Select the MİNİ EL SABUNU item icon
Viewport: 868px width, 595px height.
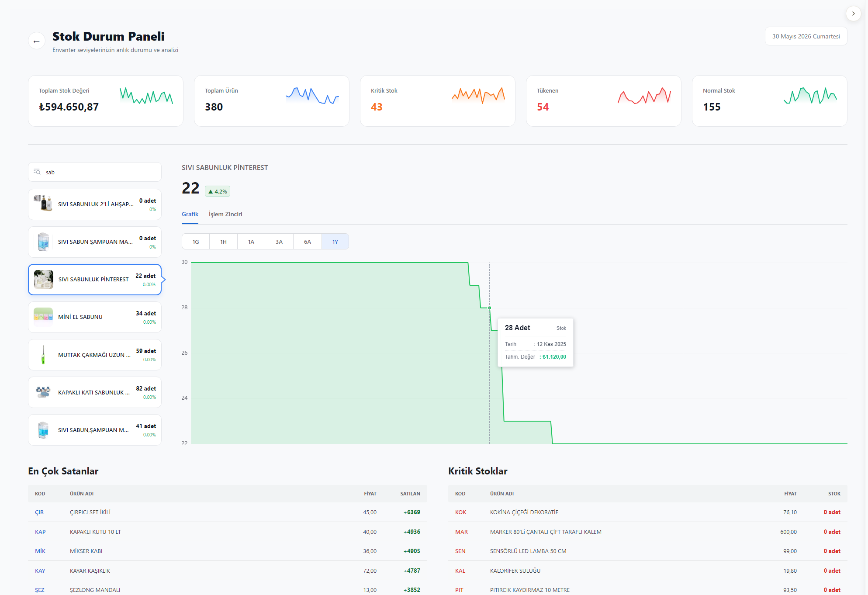43,317
